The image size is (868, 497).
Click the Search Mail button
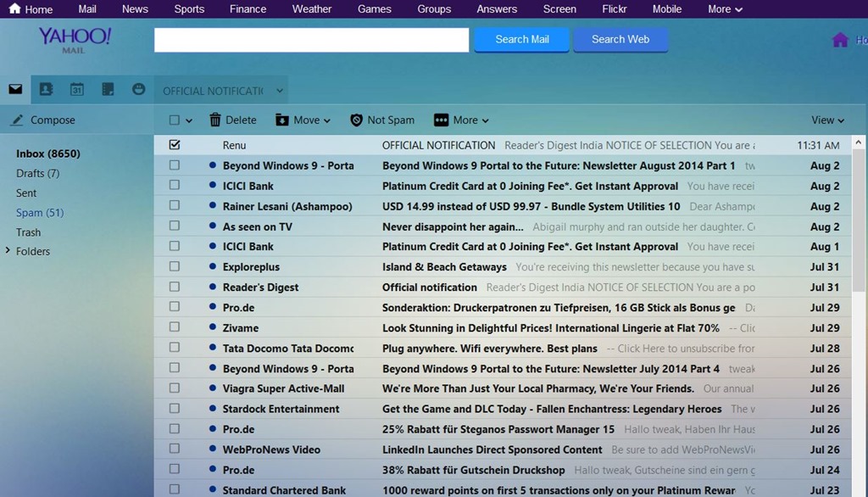coord(521,40)
